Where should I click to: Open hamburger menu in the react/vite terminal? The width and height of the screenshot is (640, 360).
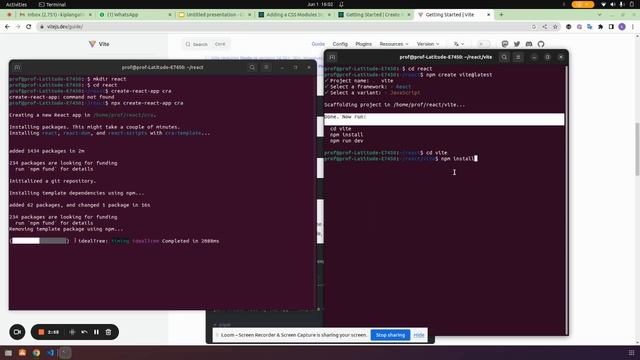pyautogui.click(x=518, y=57)
